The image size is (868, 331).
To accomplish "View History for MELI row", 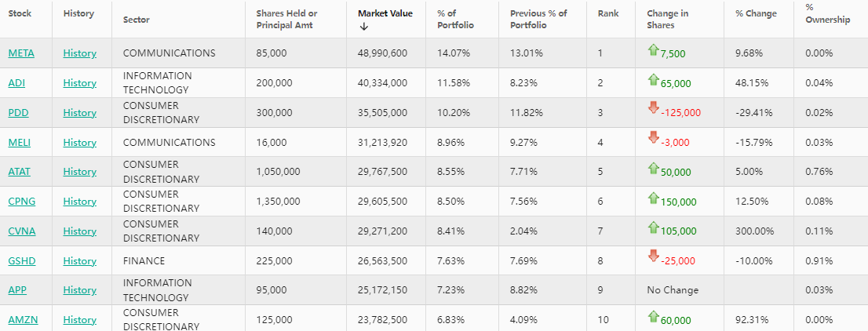I will click(x=79, y=143).
